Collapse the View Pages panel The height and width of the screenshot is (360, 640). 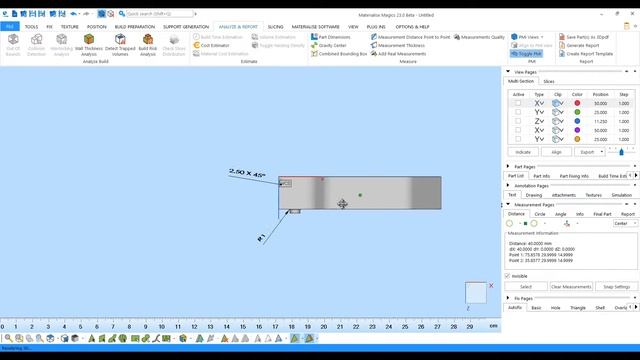[508, 72]
